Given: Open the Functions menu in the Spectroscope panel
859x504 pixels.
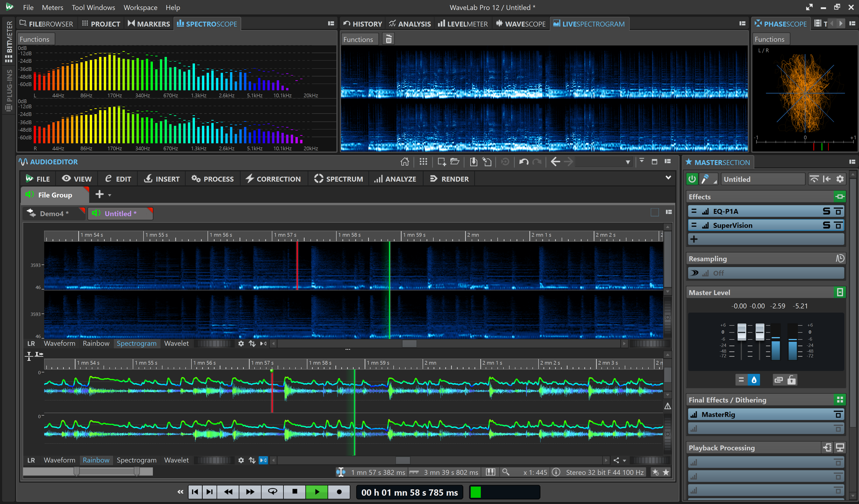Looking at the screenshot, I should click(36, 39).
